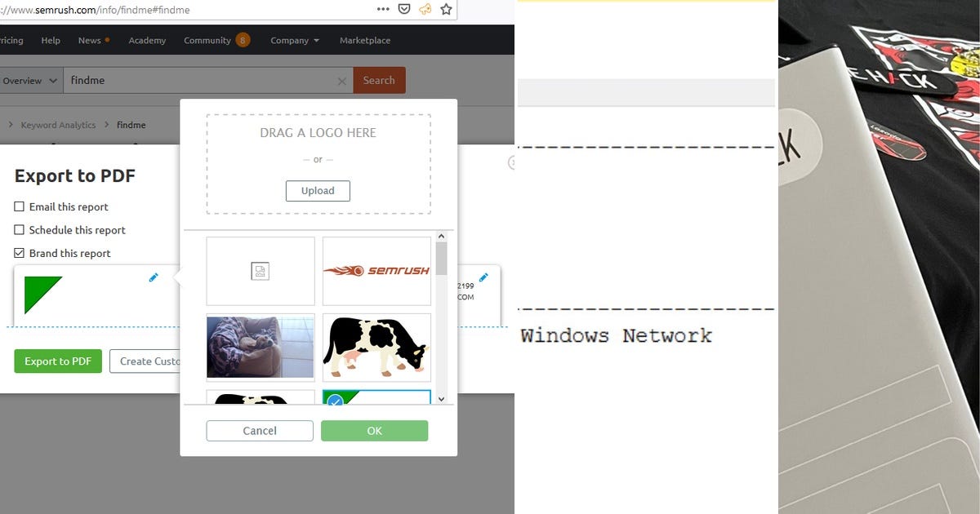The image size is (980, 514).
Task: Open the Help menu item
Action: coord(51,40)
